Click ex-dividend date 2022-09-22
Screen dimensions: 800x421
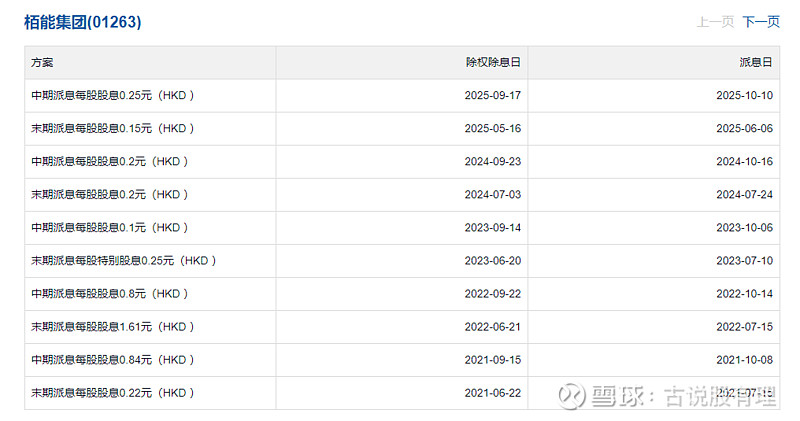[493, 294]
